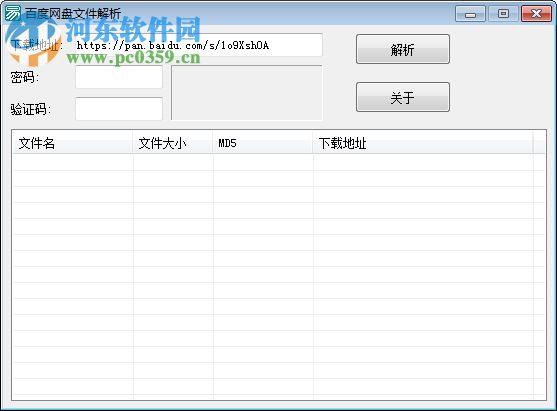Focus the 下载地址 URL input field
Screen dimensions: 557x411
click(199, 45)
